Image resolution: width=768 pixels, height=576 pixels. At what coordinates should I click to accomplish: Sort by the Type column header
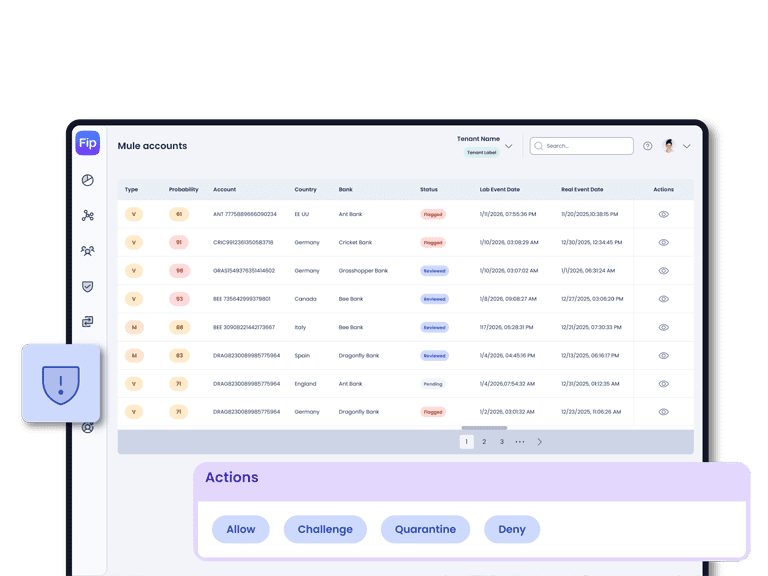pos(131,190)
